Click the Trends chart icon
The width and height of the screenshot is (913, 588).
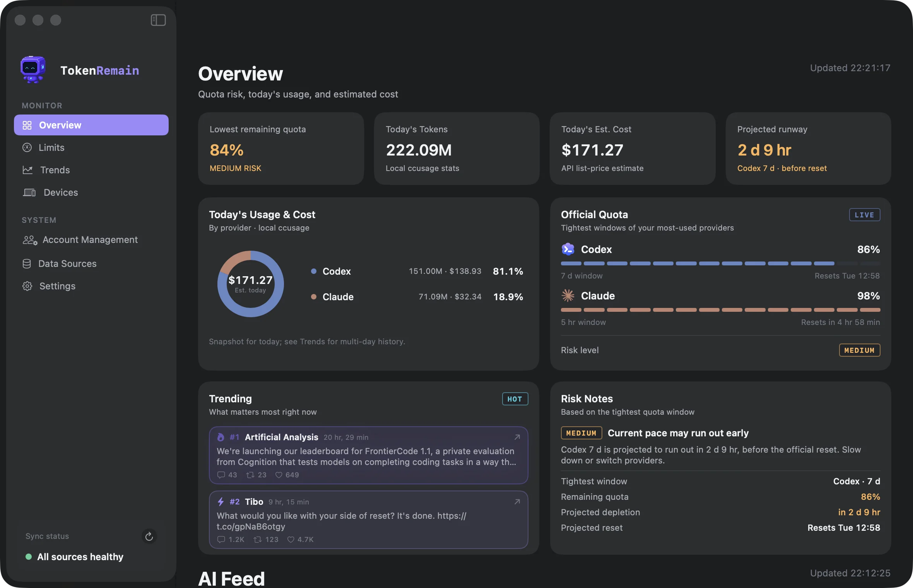pyautogui.click(x=27, y=170)
